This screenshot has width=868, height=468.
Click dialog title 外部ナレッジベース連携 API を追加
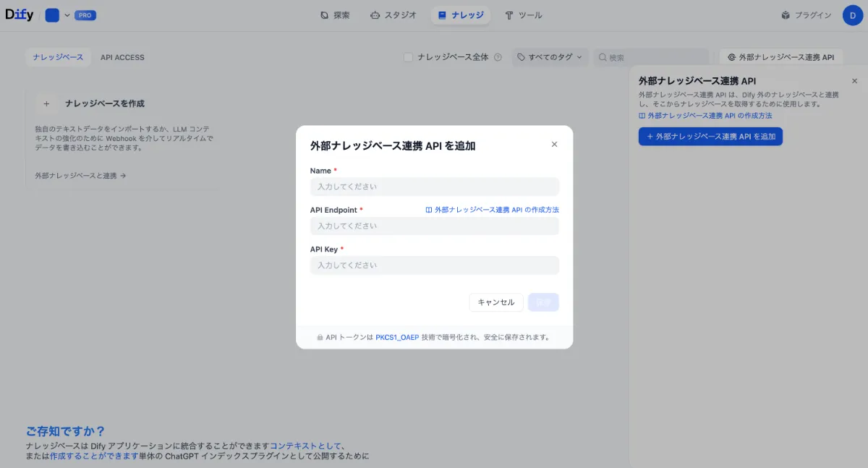393,146
